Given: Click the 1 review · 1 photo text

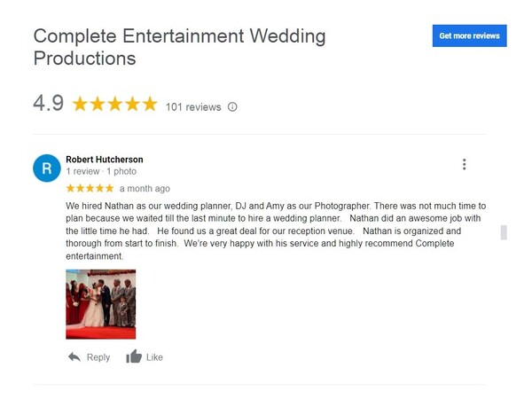Looking at the screenshot, I should [101, 171].
